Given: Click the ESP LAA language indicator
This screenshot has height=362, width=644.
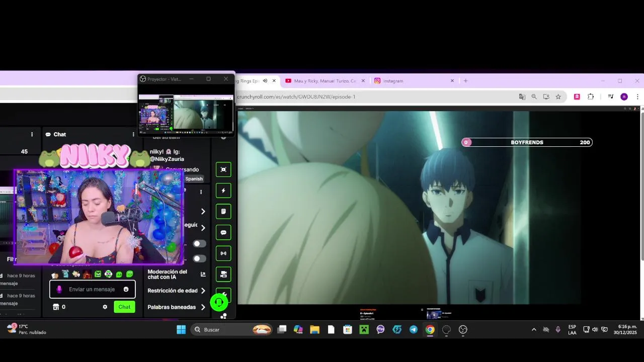Looking at the screenshot, I should [572, 329].
